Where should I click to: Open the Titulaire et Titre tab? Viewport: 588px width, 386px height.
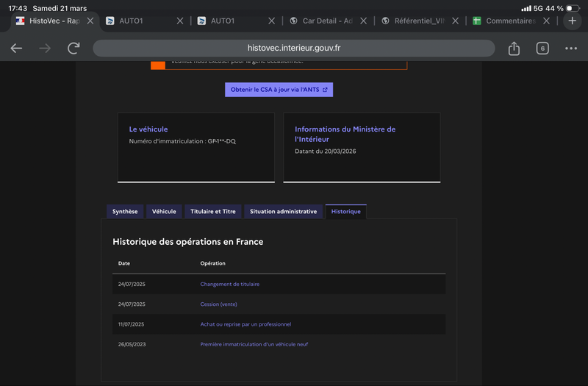[x=213, y=212]
